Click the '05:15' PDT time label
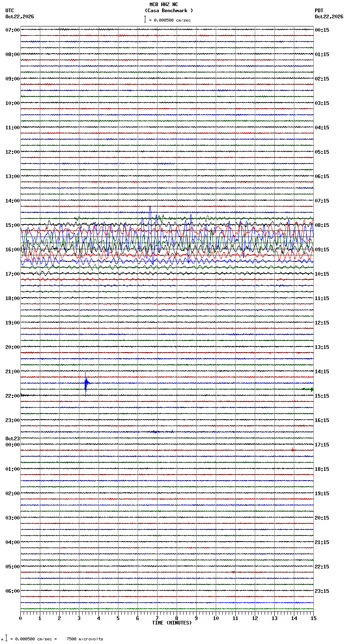346x644 pixels. [322, 152]
